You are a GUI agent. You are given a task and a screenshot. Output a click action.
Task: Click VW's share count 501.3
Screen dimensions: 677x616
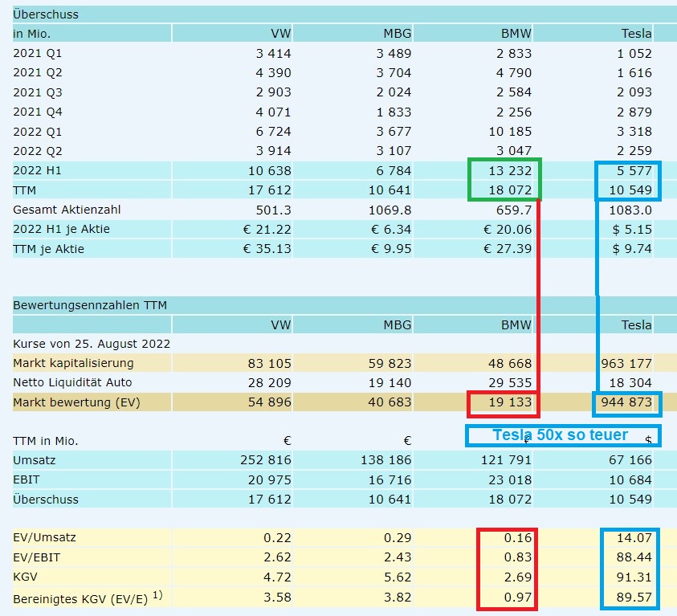274,210
